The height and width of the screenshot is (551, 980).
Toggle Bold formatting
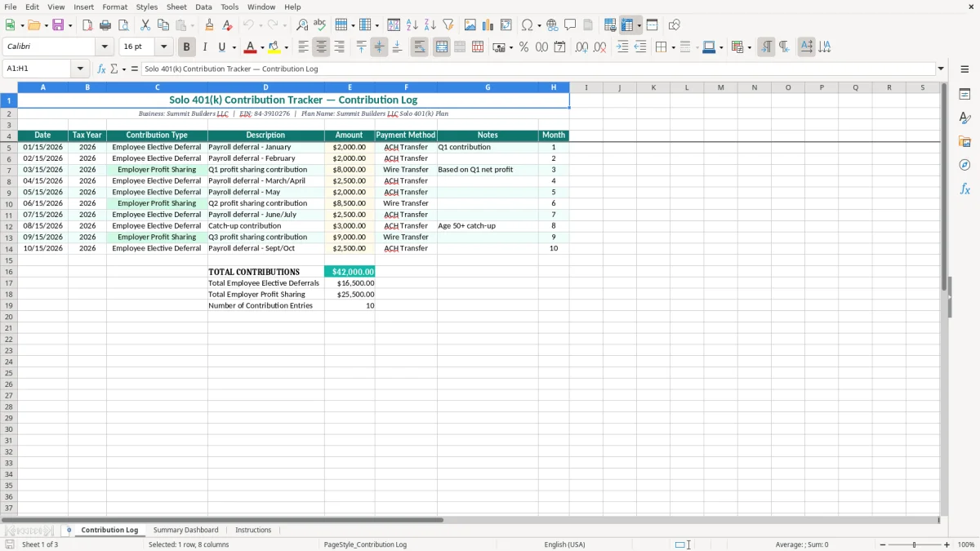(x=187, y=47)
